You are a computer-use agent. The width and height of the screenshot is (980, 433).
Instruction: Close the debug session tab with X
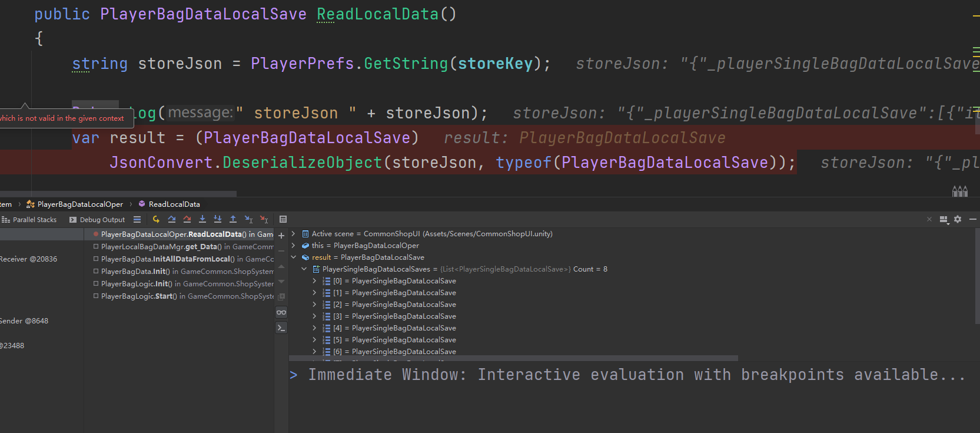[929, 219]
